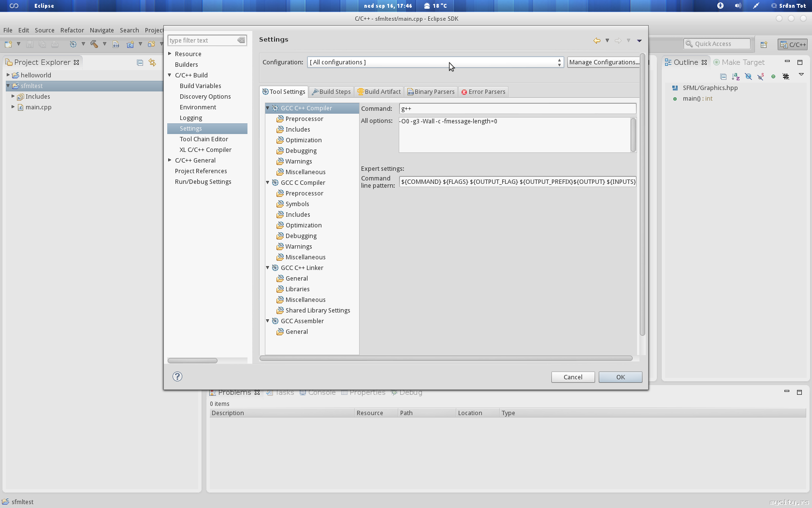This screenshot has height=508, width=812.
Task: Toggle Link with Editor in Project Explorer
Action: click(x=152, y=62)
